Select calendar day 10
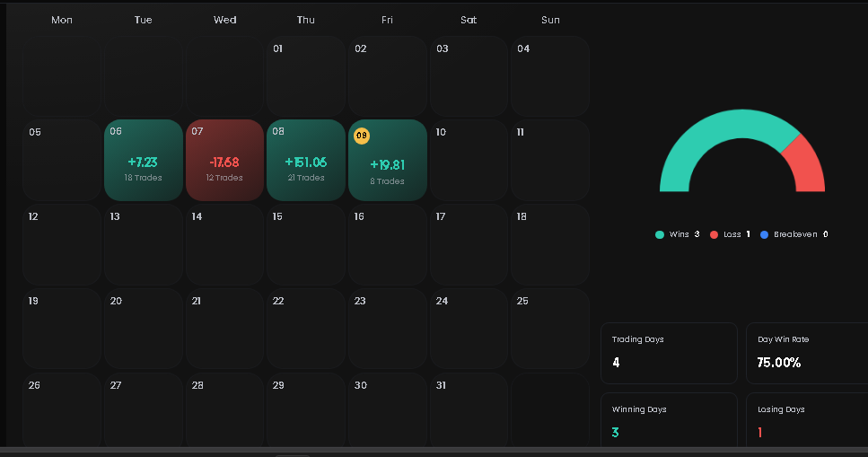Viewport: 868px width, 457px height. 469,160
